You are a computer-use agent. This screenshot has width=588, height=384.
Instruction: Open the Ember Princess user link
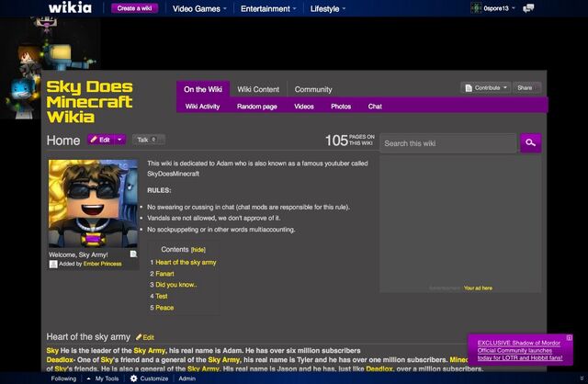102,264
